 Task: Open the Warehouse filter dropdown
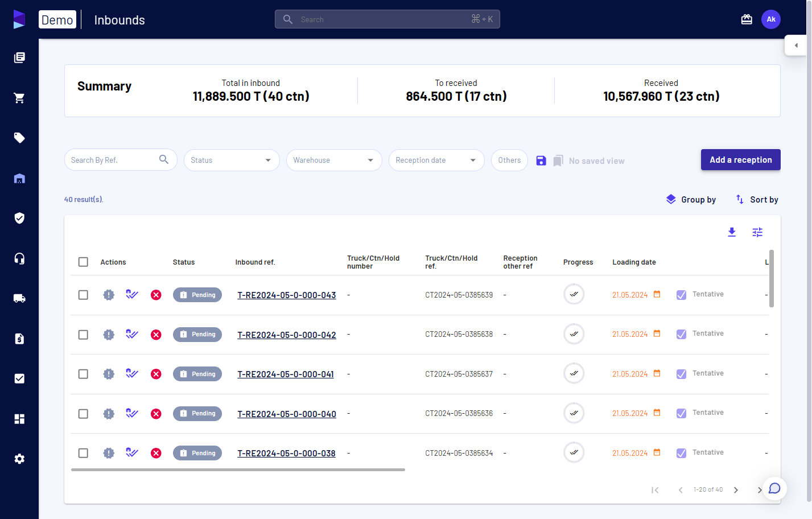tap(334, 160)
